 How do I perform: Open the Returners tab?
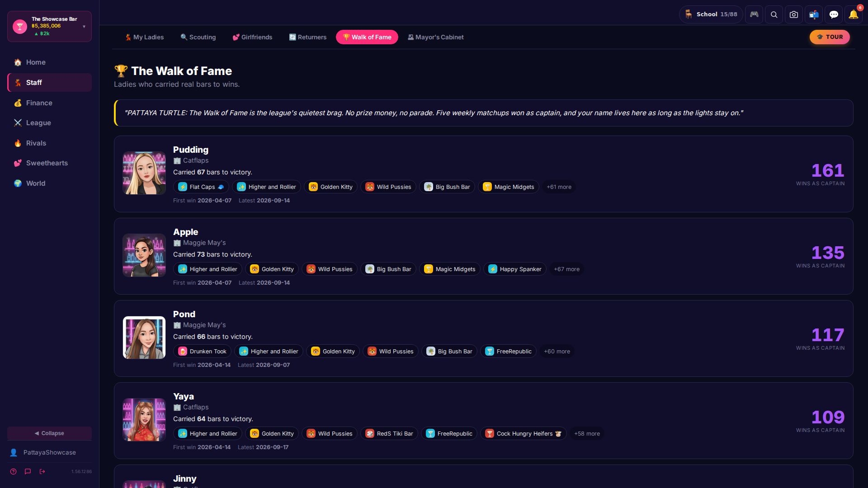(307, 37)
